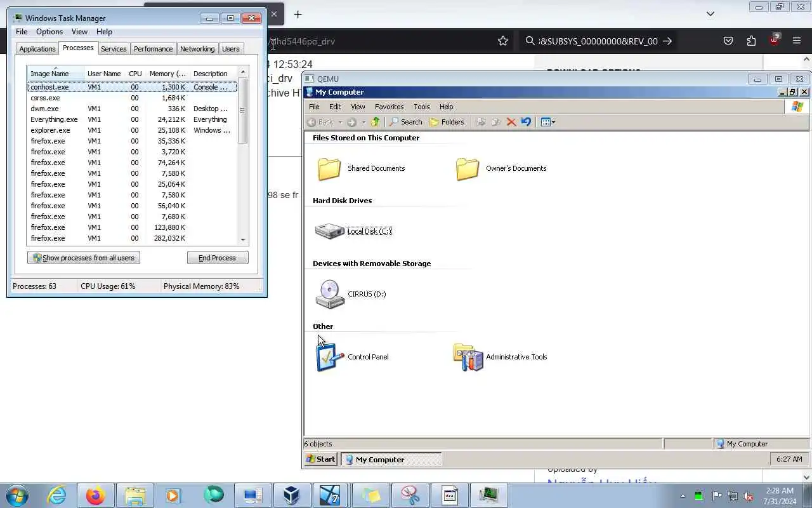Sort processes by Memory column header
This screenshot has width=812, height=508.
pos(168,74)
